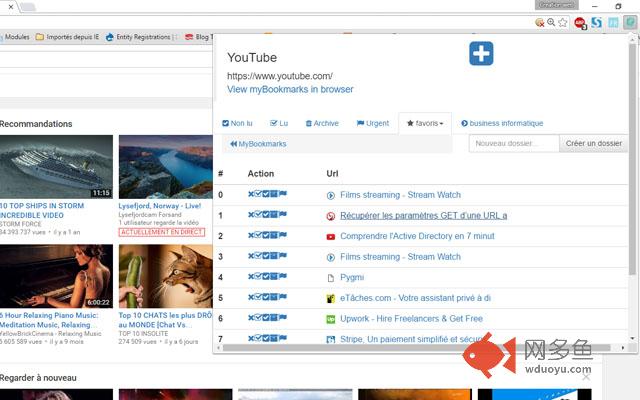Image resolution: width=640 pixels, height=400 pixels.
Task: Open the business informatique folder
Action: click(x=503, y=124)
